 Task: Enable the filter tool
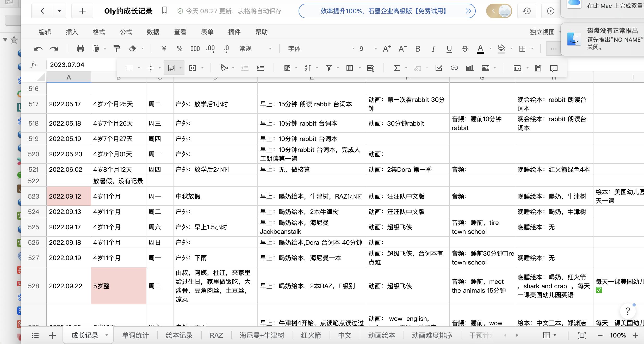pyautogui.click(x=329, y=68)
